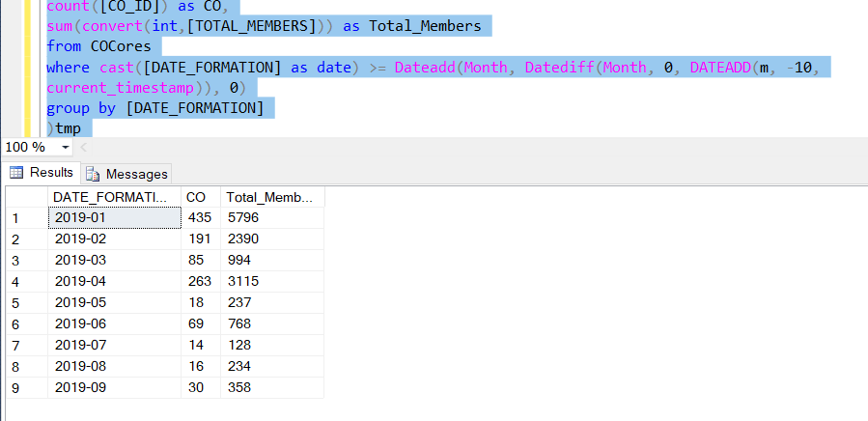
Task: Click the group by [DATE_FORMATION] line
Action: (x=155, y=108)
